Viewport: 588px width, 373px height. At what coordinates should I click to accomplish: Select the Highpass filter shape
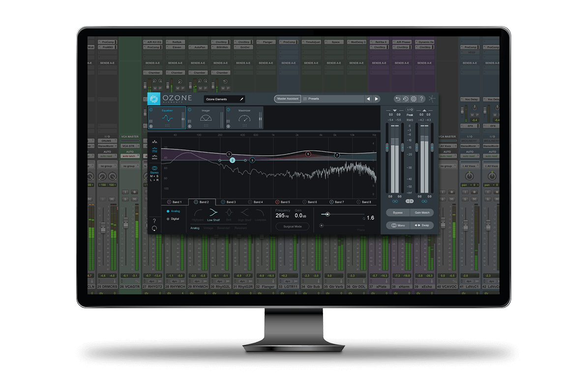coord(198,215)
